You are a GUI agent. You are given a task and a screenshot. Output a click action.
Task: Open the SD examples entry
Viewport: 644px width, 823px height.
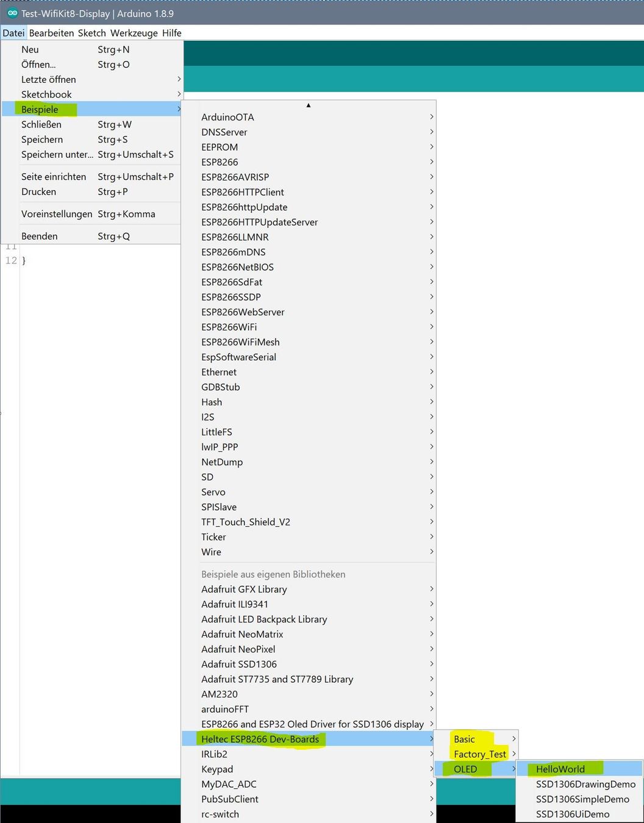[309, 477]
